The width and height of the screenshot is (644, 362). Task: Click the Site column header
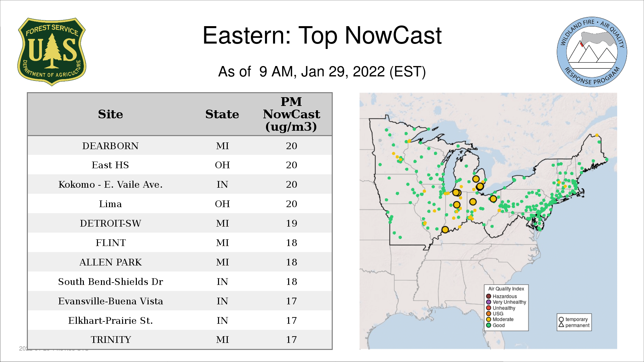(x=110, y=114)
